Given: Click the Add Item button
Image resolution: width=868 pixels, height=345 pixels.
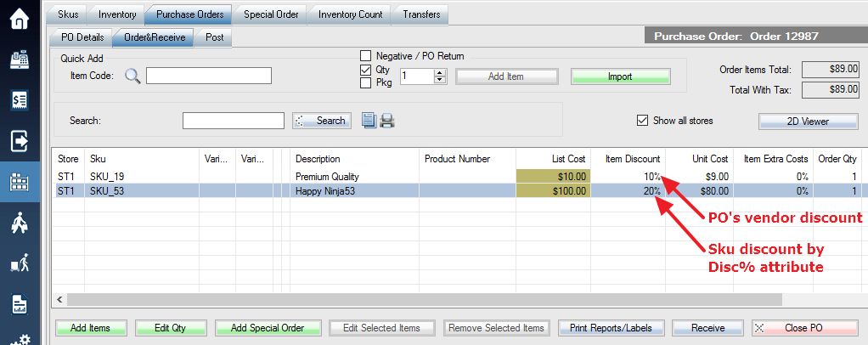Looking at the screenshot, I should (506, 76).
